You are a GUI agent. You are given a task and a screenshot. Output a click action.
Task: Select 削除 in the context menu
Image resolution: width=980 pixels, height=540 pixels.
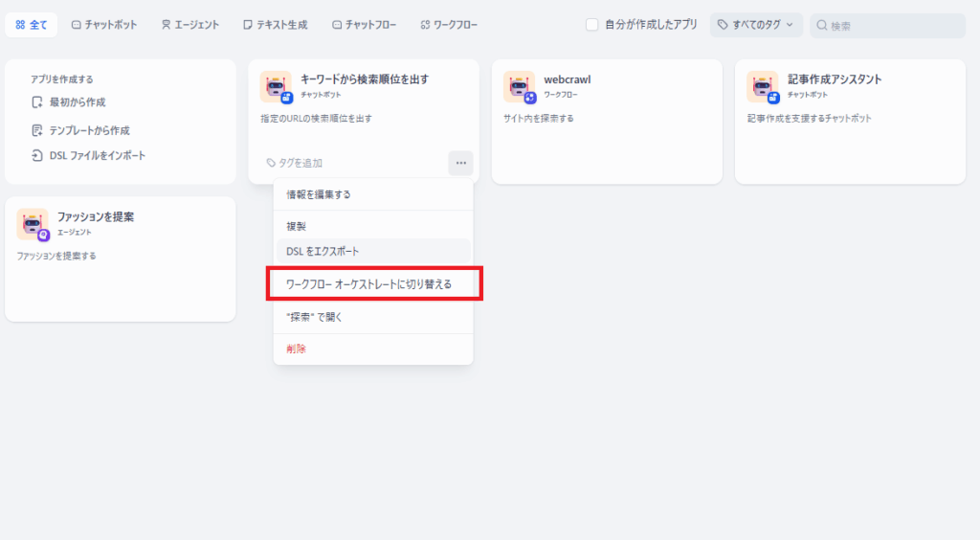coord(296,349)
